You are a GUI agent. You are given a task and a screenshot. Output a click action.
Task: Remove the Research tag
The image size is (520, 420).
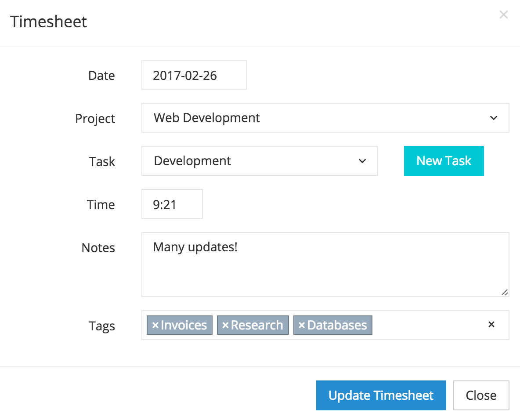pos(225,326)
